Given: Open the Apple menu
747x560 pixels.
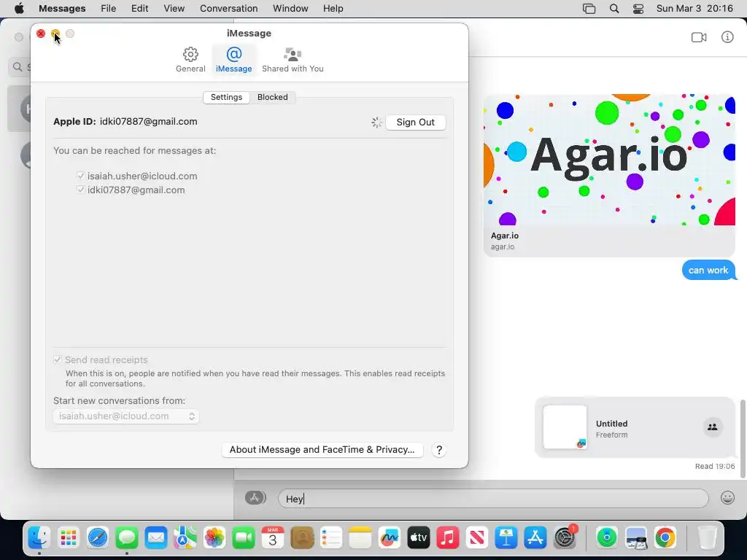Looking at the screenshot, I should tap(19, 9).
